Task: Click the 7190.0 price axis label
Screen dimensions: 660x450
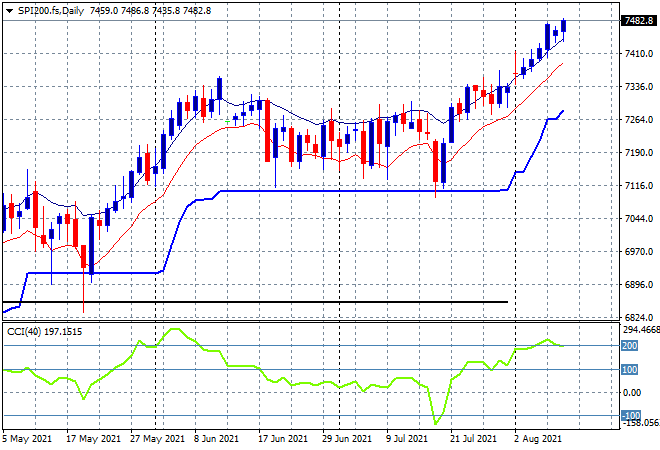Action: pos(639,152)
